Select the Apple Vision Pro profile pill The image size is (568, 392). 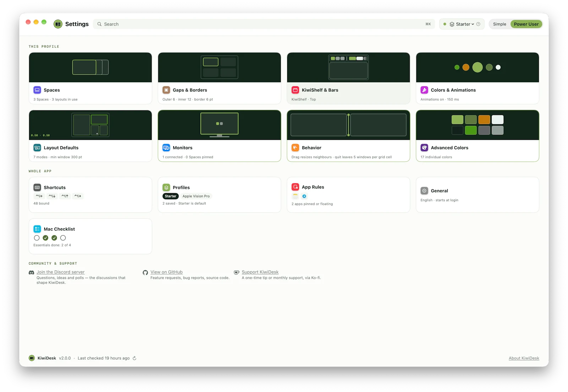[x=196, y=196]
